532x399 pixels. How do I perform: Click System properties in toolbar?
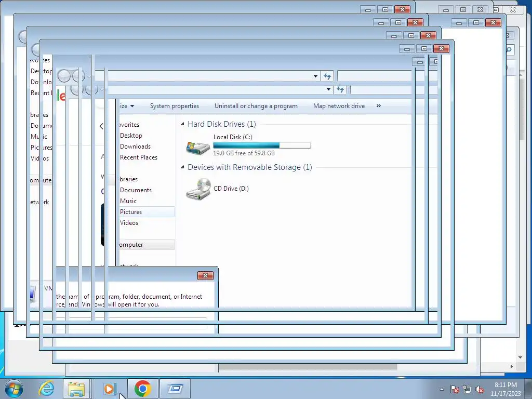(x=175, y=106)
